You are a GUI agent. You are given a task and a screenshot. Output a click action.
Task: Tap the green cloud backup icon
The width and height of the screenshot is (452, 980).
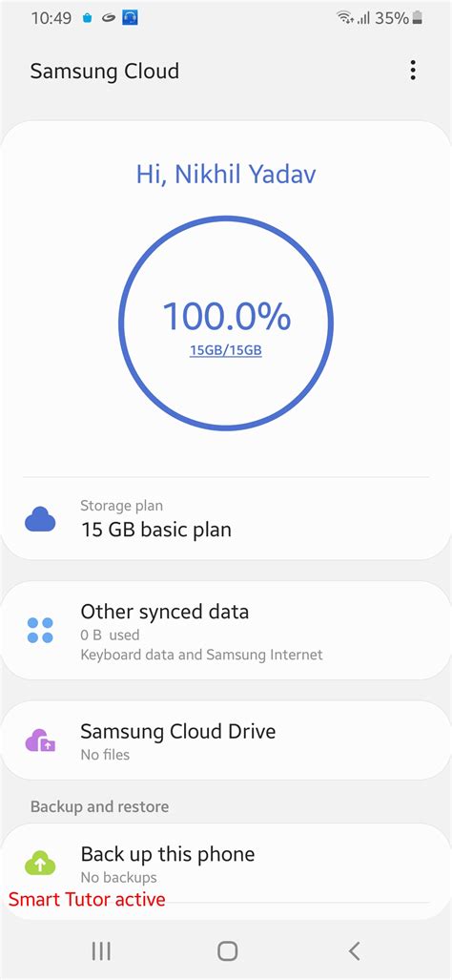(x=40, y=864)
